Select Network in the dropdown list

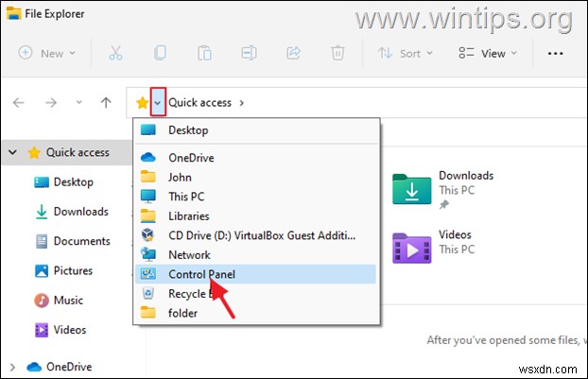(256, 255)
